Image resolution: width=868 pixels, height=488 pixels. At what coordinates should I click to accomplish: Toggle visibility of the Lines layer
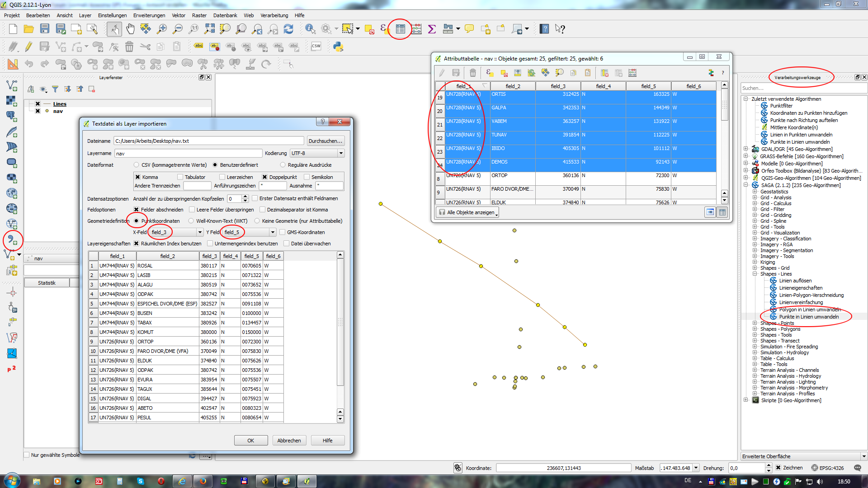38,104
